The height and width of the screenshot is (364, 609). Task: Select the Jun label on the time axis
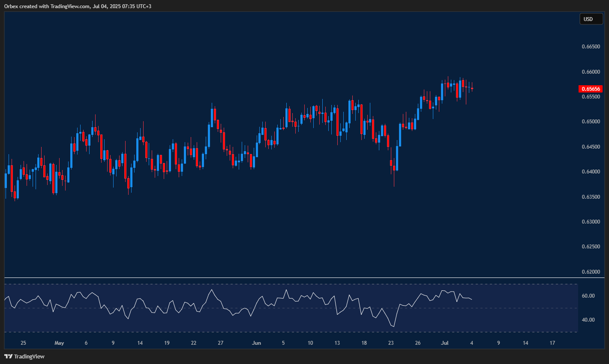coord(257,343)
